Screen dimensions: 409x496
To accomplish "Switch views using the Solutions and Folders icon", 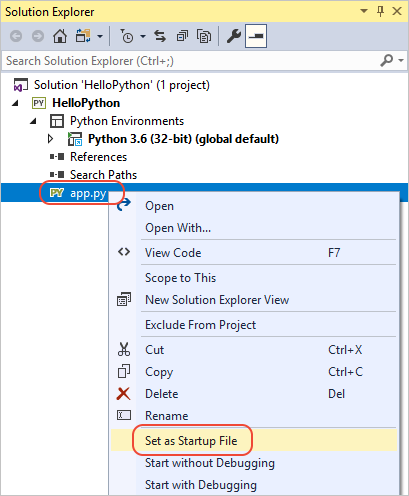I will click(x=83, y=36).
